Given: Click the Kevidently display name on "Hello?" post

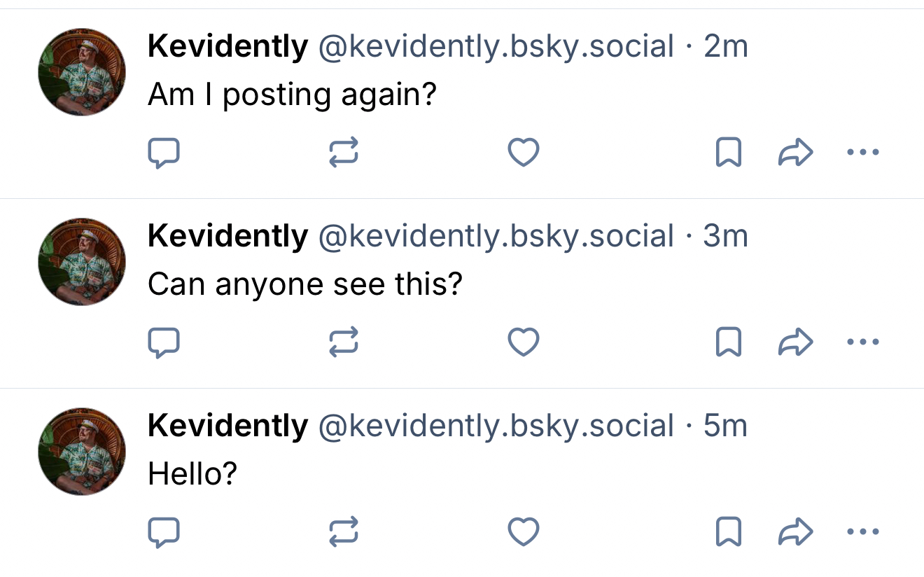Looking at the screenshot, I should click(227, 426).
